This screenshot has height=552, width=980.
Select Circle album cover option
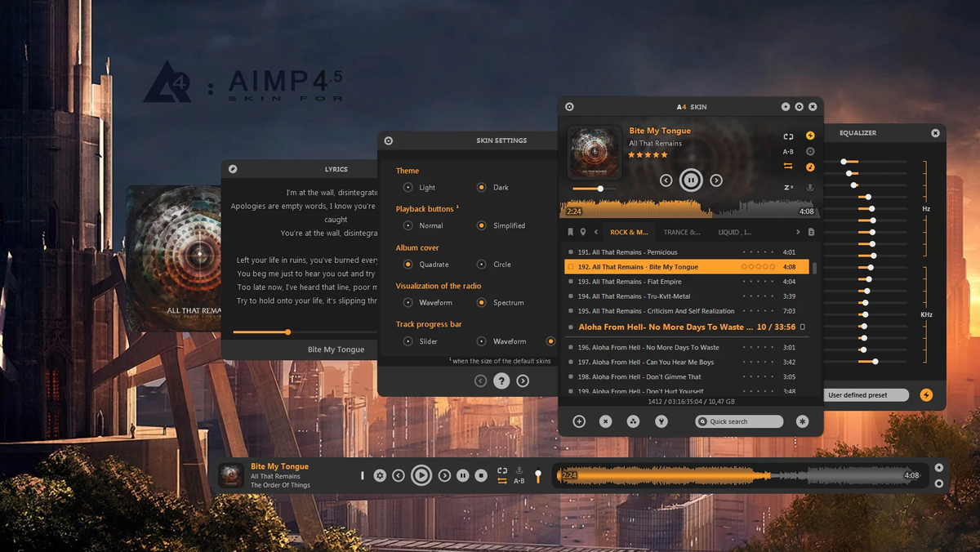[482, 265]
